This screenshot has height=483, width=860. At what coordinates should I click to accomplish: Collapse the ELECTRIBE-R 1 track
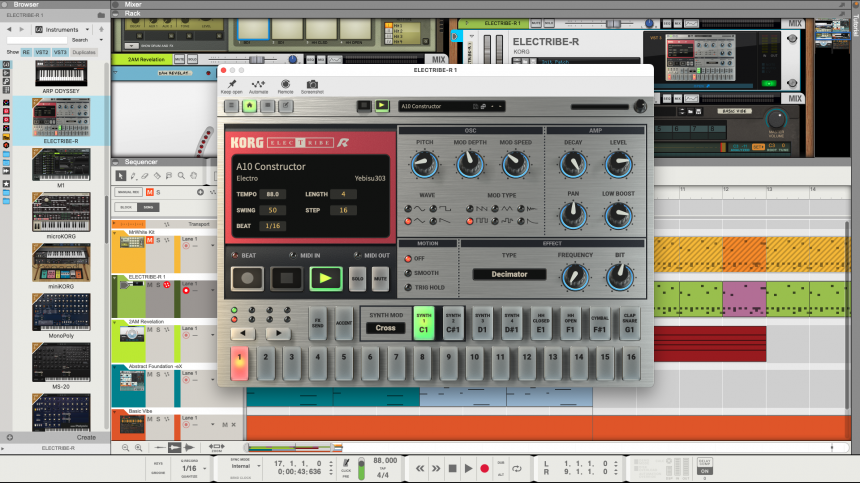tap(115, 279)
